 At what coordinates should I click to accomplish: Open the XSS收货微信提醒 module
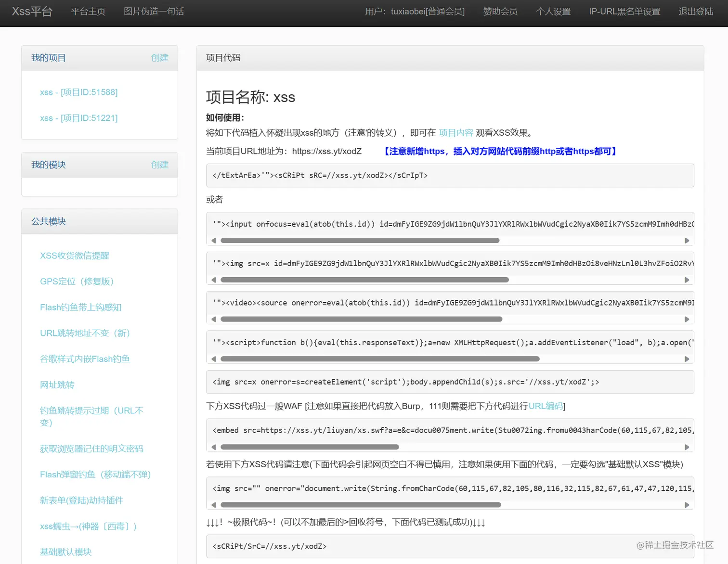pos(75,256)
